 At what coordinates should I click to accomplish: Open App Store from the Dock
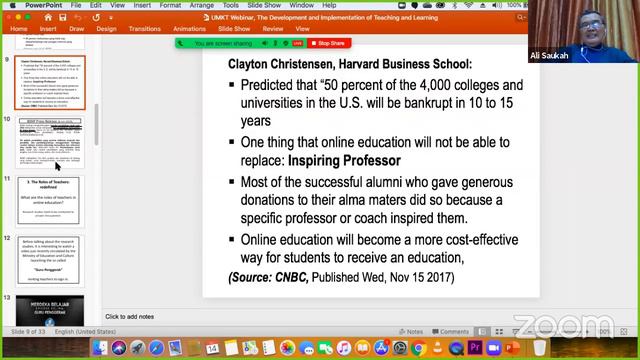381,348
